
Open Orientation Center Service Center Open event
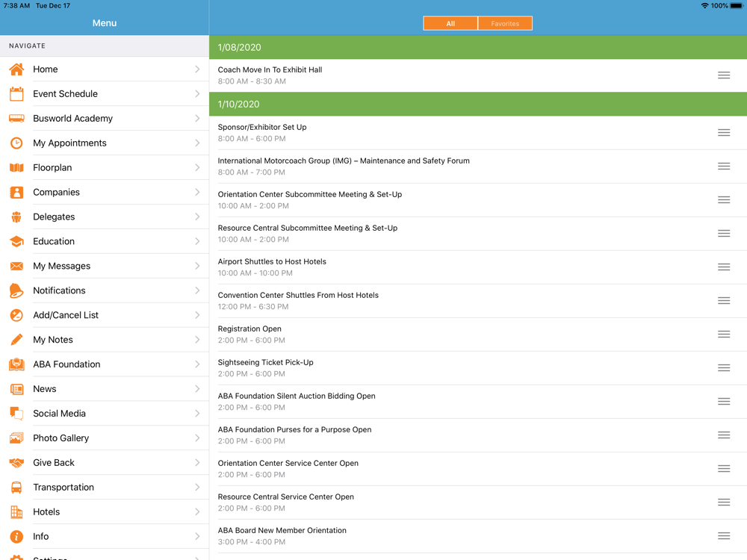pos(478,469)
